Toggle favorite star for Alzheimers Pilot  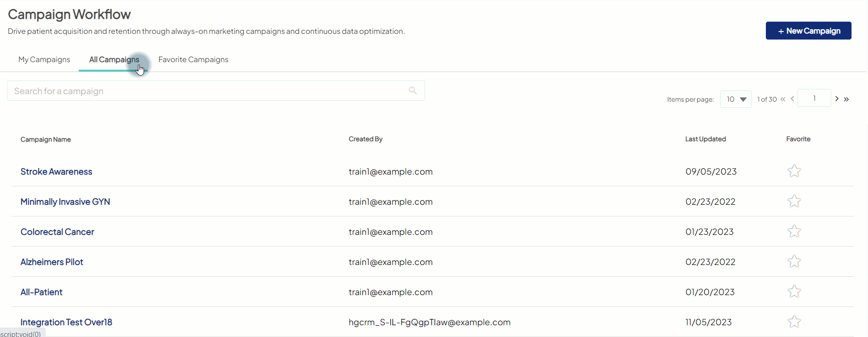[x=794, y=261]
